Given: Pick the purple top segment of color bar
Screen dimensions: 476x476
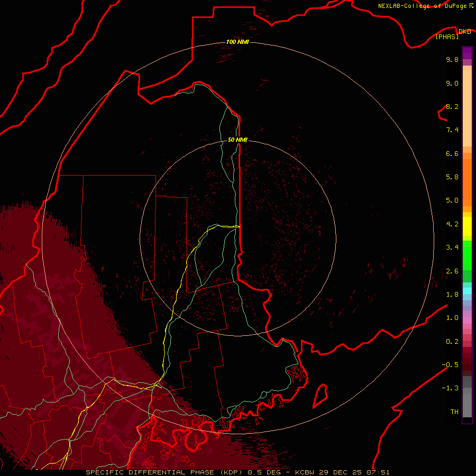Looking at the screenshot, I should pos(467,53).
